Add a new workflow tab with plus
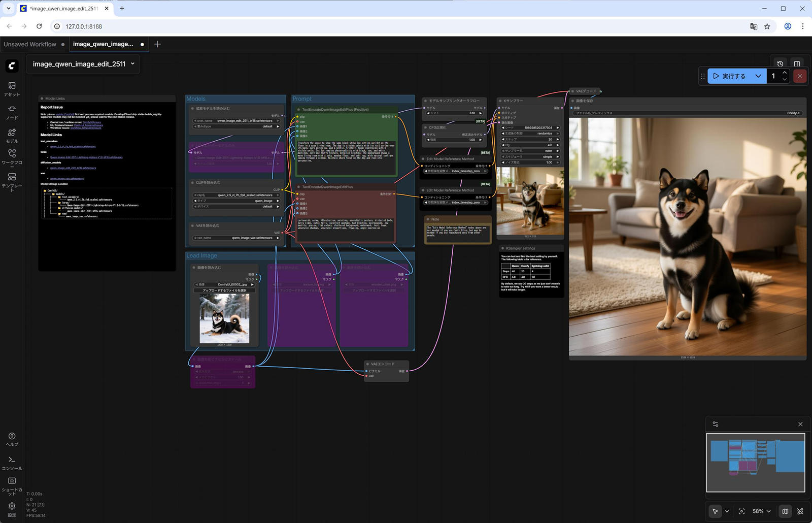This screenshot has height=523, width=812. [157, 44]
